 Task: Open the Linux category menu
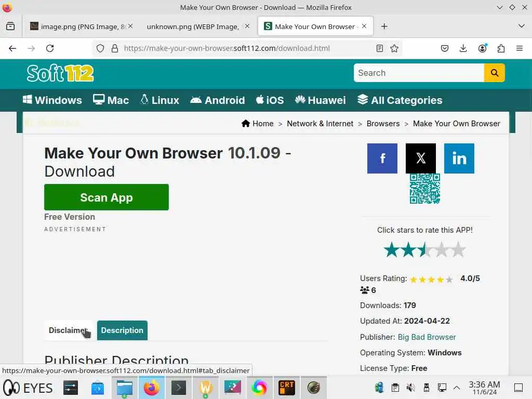[160, 100]
